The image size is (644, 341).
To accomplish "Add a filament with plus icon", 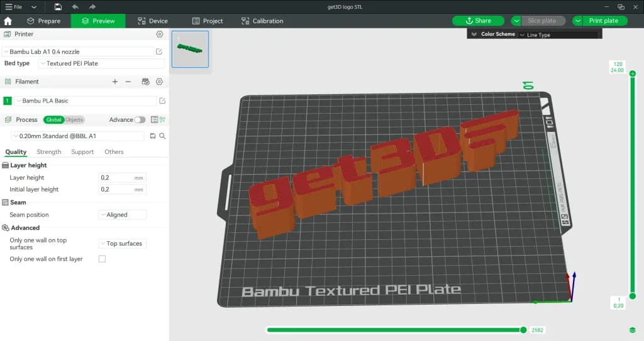I will [x=114, y=82].
